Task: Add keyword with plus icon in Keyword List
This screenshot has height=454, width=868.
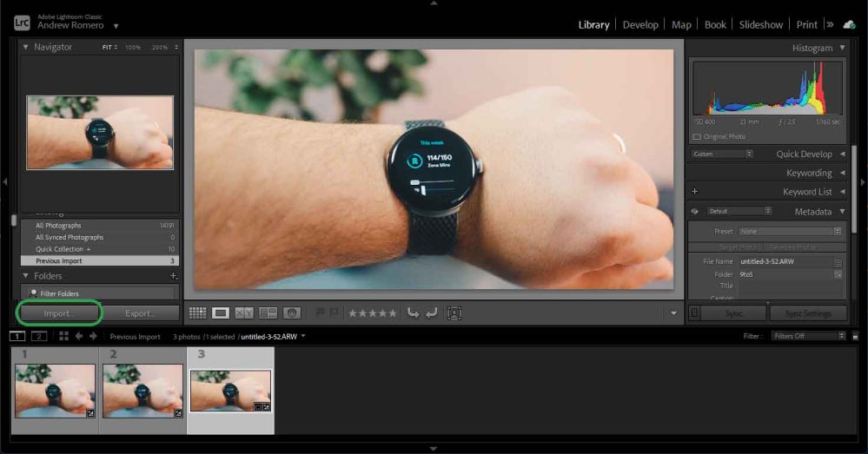Action: (694, 192)
